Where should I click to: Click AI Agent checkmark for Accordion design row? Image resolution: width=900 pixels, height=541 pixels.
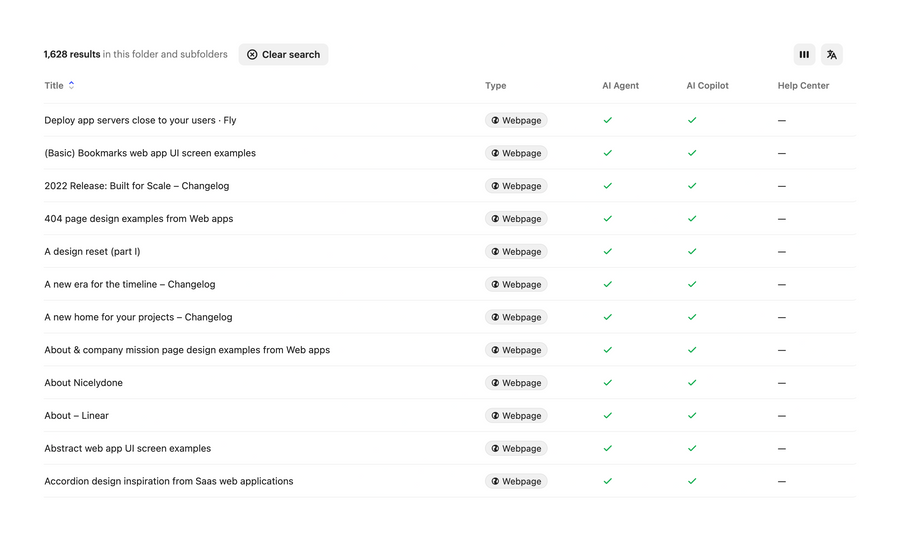[x=607, y=481]
